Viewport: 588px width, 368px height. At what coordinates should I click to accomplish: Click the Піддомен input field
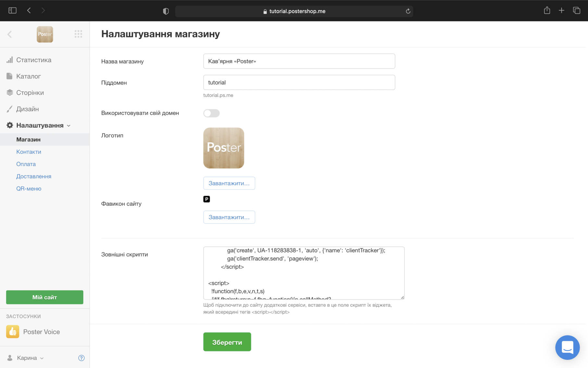[x=299, y=83]
